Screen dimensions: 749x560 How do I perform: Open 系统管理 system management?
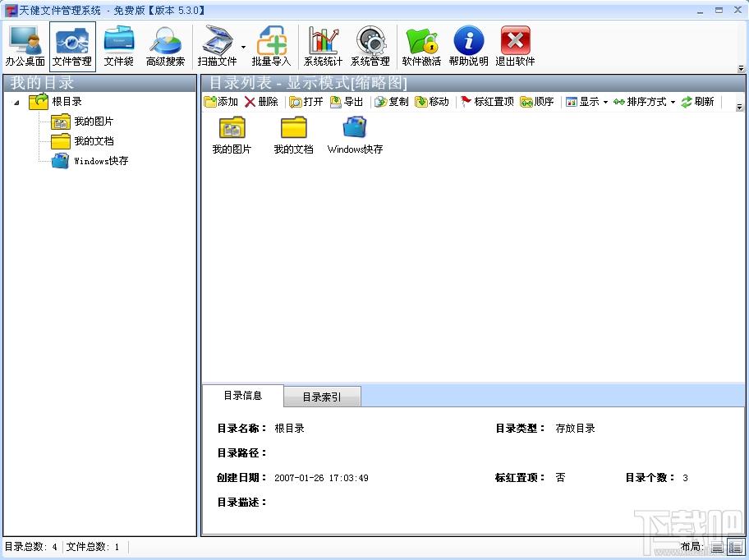pyautogui.click(x=370, y=47)
